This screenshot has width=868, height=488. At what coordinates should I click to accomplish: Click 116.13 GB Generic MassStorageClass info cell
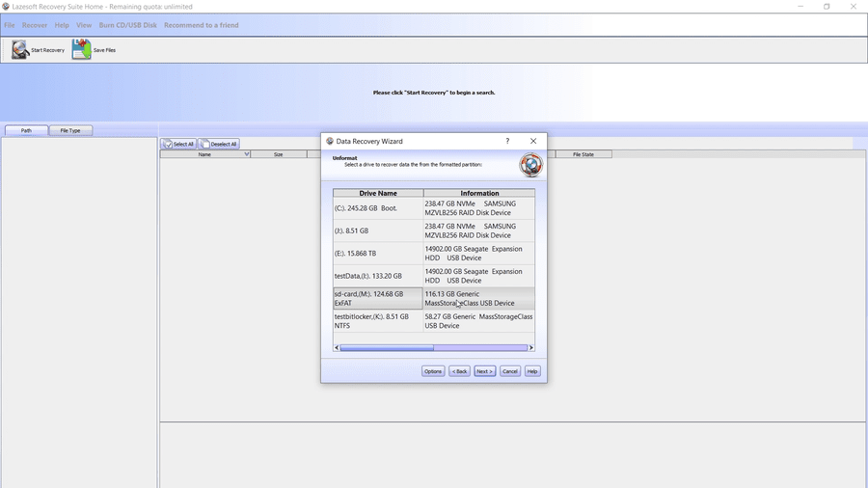(479, 298)
